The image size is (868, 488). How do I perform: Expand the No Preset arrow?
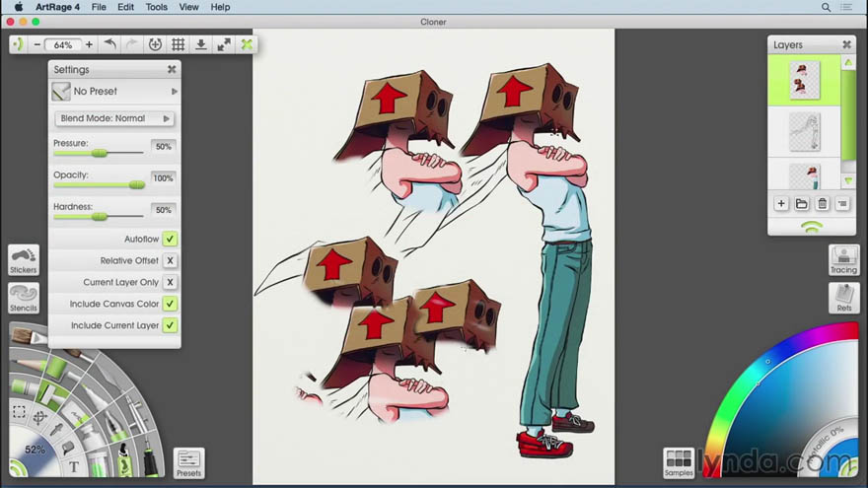(175, 92)
